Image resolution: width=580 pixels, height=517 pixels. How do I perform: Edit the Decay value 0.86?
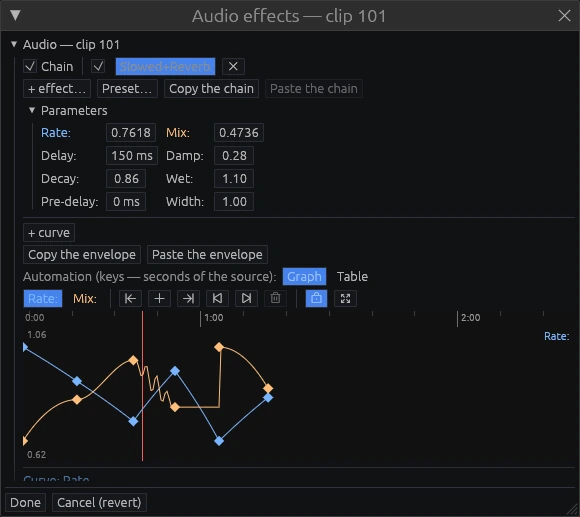pos(126,179)
